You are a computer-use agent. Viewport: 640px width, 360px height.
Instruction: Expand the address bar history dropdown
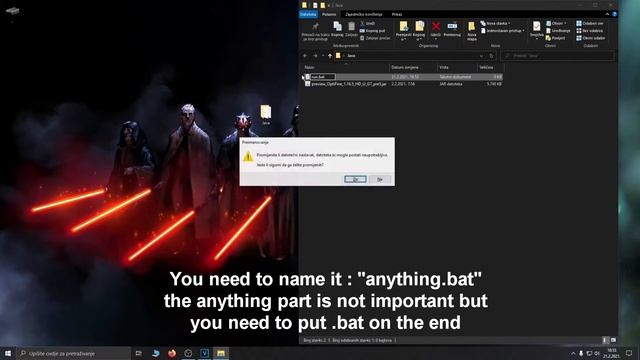pos(482,56)
